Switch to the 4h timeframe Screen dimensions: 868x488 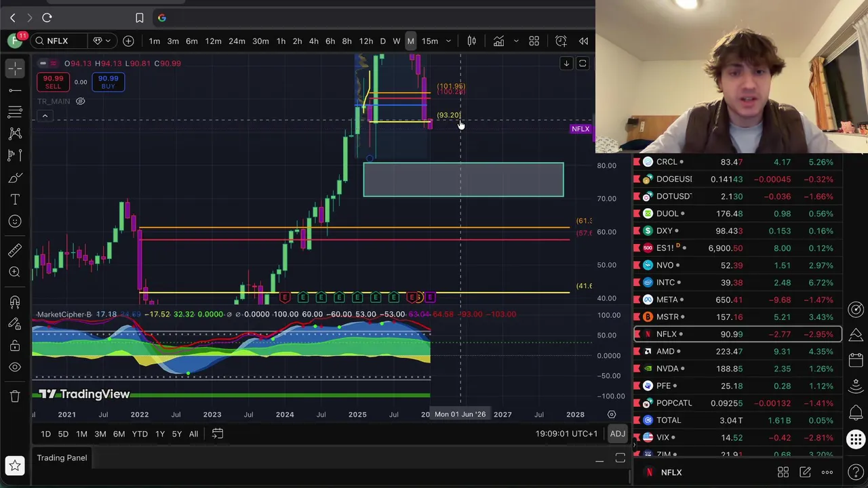[313, 41]
